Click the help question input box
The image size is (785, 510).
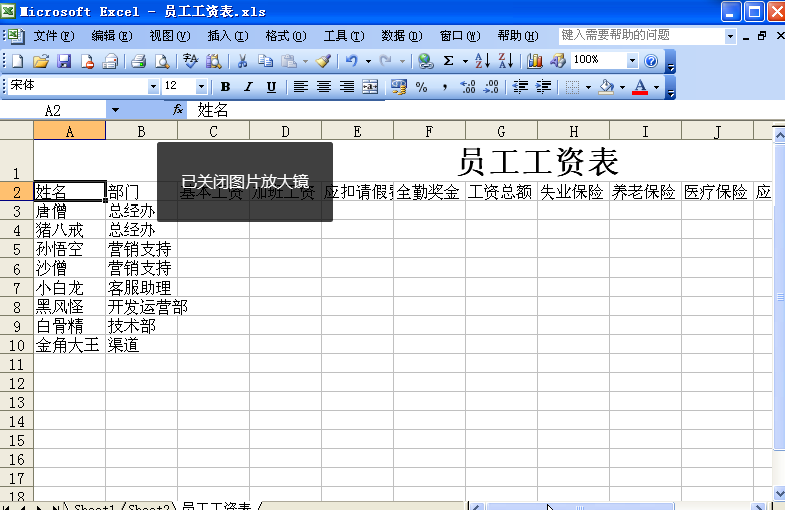click(x=642, y=36)
